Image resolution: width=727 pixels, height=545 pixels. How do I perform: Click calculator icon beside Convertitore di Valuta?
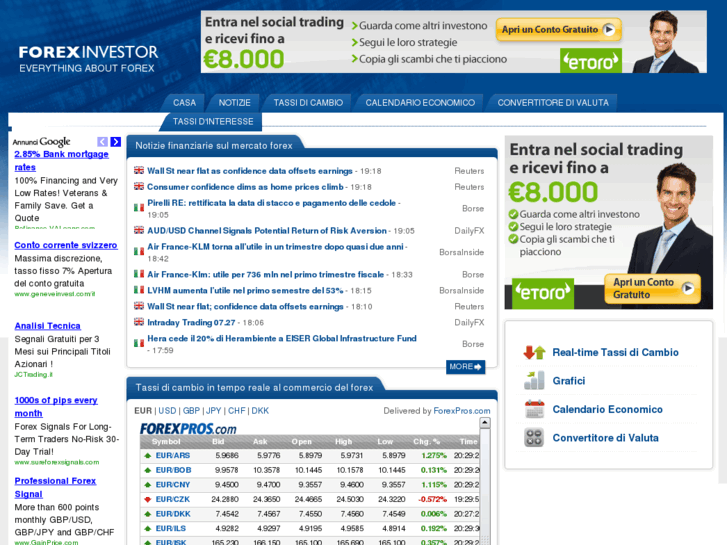[534, 438]
